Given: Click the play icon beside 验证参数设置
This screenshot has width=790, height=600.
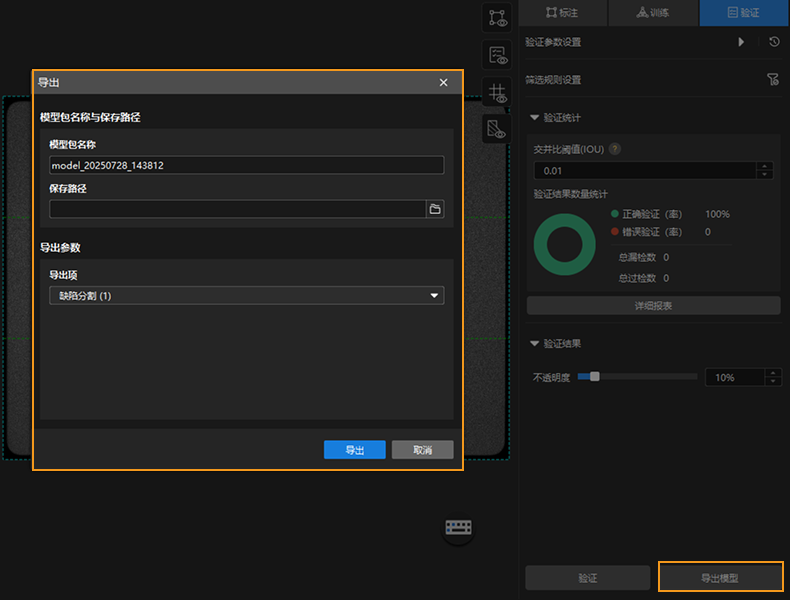Looking at the screenshot, I should (x=741, y=42).
